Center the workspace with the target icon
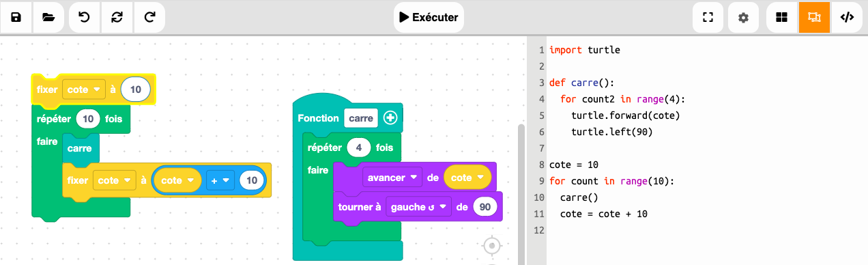The width and height of the screenshot is (868, 265). (492, 245)
